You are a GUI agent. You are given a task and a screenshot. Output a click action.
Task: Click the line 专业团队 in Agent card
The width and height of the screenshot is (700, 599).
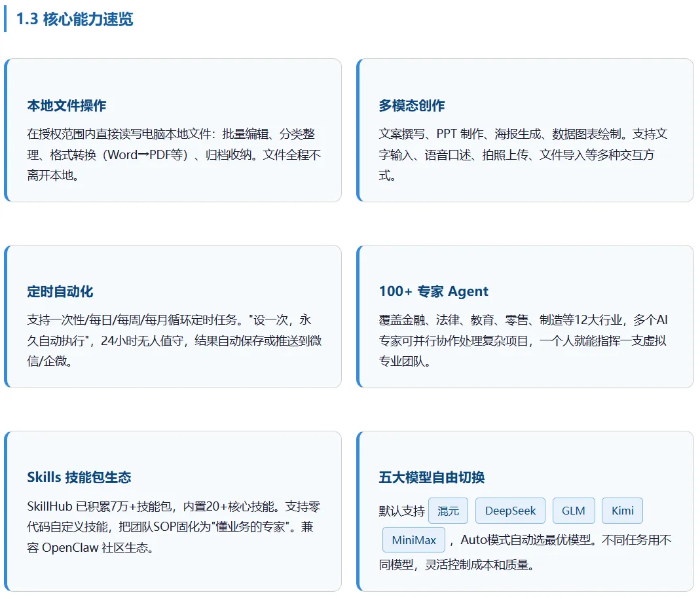[405, 361]
